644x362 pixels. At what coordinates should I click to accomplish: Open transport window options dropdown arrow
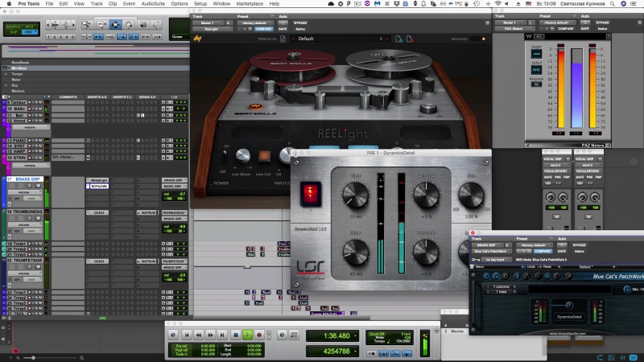[x=436, y=330]
